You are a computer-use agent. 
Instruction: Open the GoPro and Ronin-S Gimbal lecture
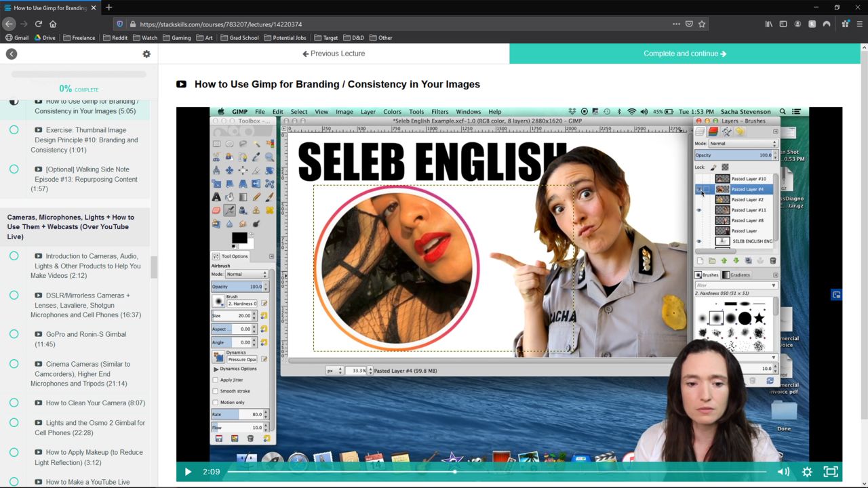(80, 339)
